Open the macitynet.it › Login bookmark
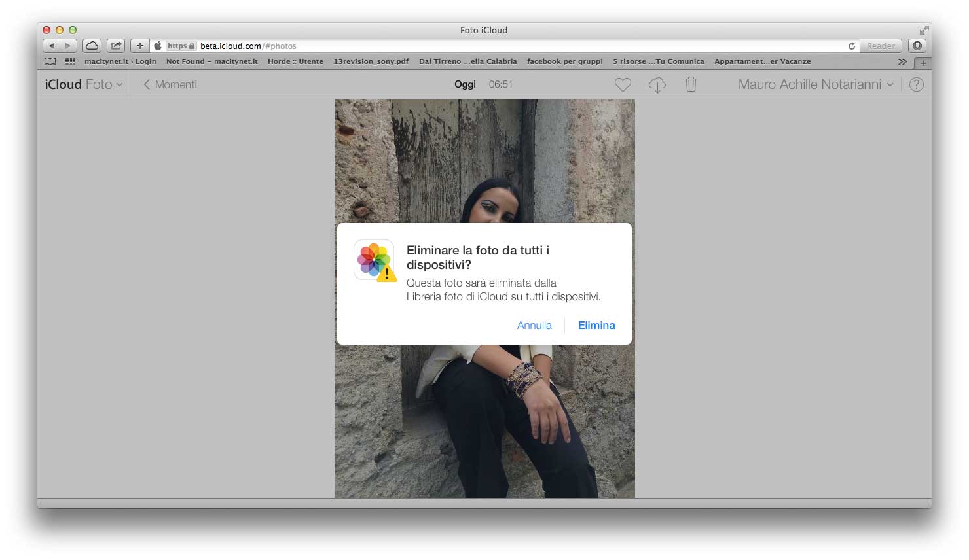The height and width of the screenshot is (560, 969). [120, 61]
